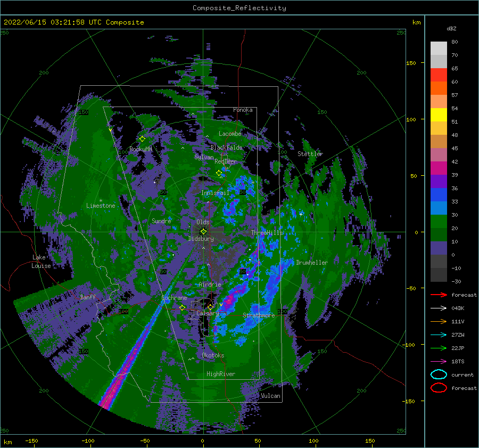Click the purple 10 dBZ color swatch
Viewport: 479px width, 448px height.
click(439, 248)
